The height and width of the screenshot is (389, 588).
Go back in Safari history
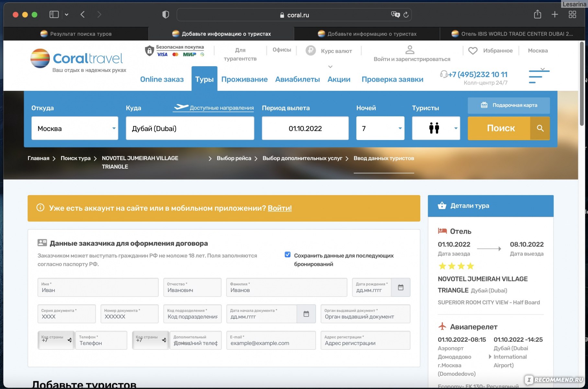[x=83, y=15]
